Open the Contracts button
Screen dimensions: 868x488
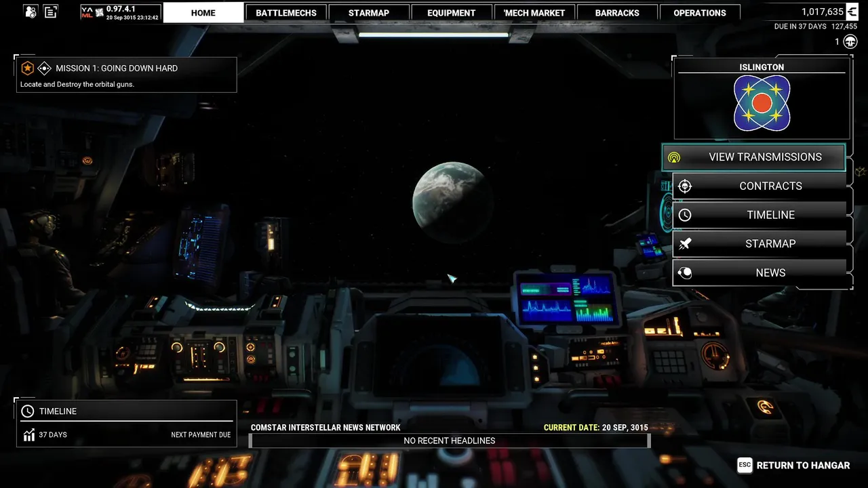(759, 186)
